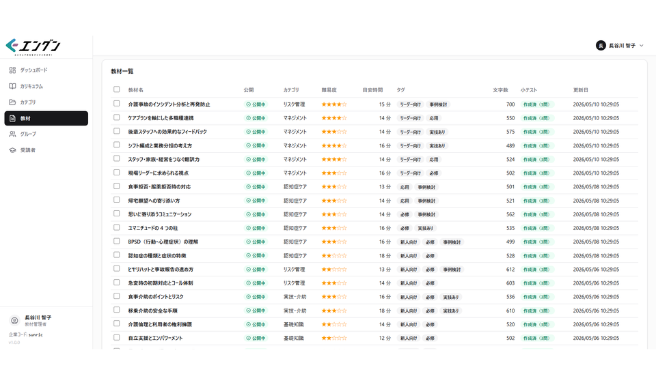
Task: Check the row ユマニチュードの4つの柱
Action: [117, 228]
